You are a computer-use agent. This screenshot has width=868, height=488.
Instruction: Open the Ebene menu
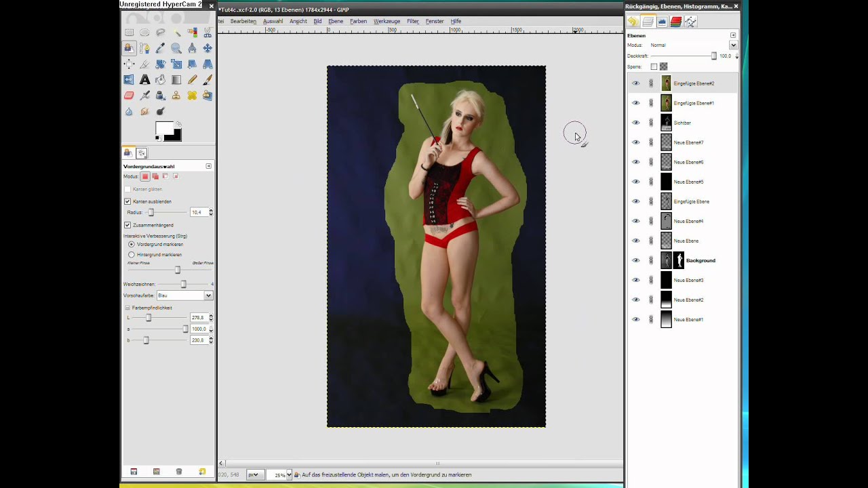coord(336,21)
